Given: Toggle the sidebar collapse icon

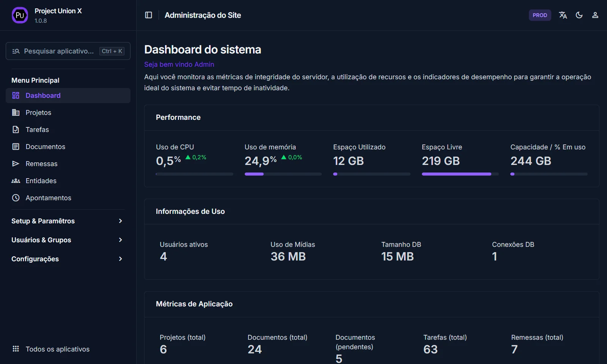Looking at the screenshot, I should click(149, 15).
